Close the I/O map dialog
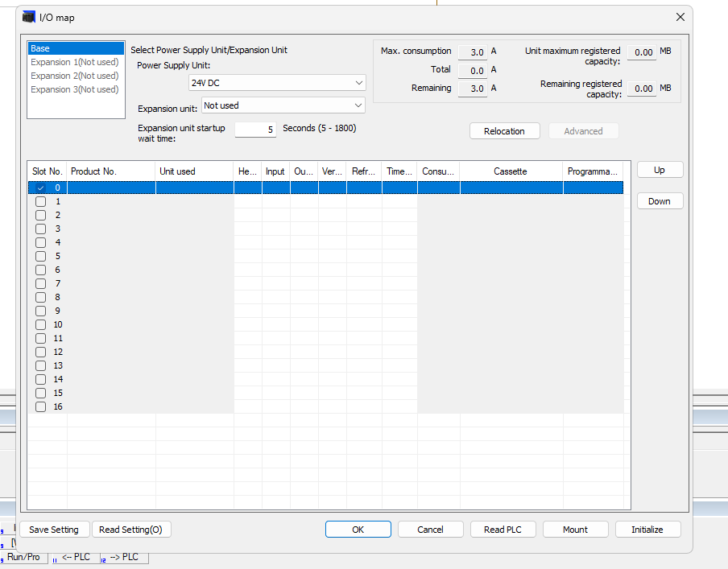The image size is (728, 569). click(680, 17)
